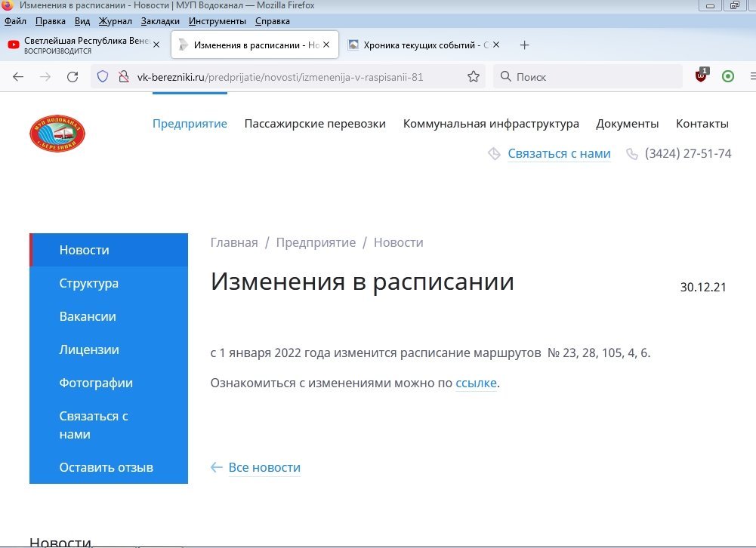Click 'Связаться с нами' in the header
This screenshot has height=548, width=756.
click(558, 153)
